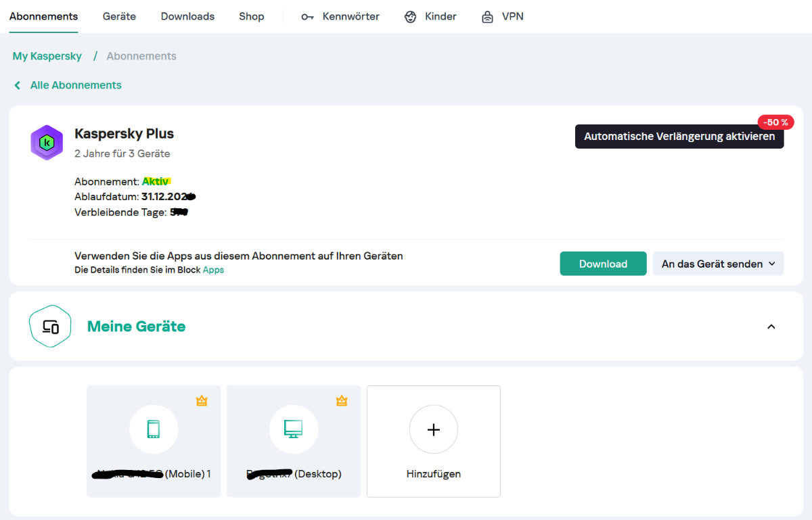This screenshot has width=812, height=520.
Task: Click the '2 Jahre für 3 Geräte' text
Action: [x=122, y=153]
